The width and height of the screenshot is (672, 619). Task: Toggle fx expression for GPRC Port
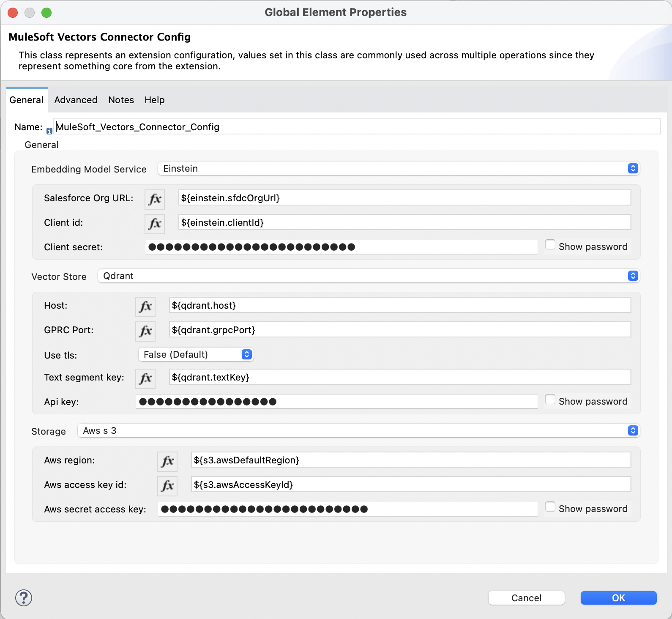click(145, 331)
